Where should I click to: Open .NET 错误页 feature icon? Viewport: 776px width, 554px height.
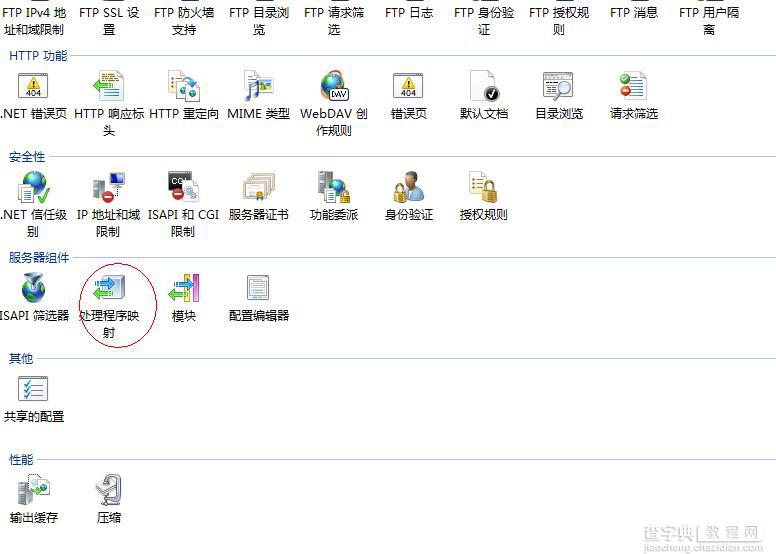coord(33,86)
